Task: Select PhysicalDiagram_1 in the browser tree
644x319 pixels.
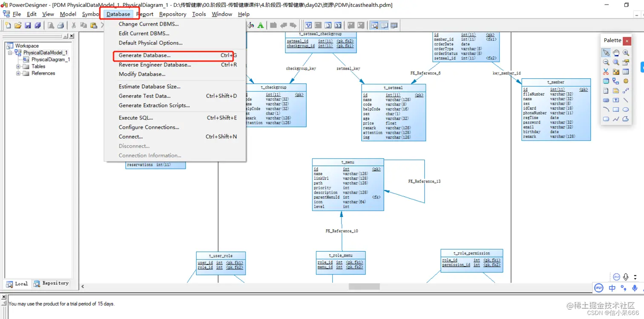Action: 50,60
